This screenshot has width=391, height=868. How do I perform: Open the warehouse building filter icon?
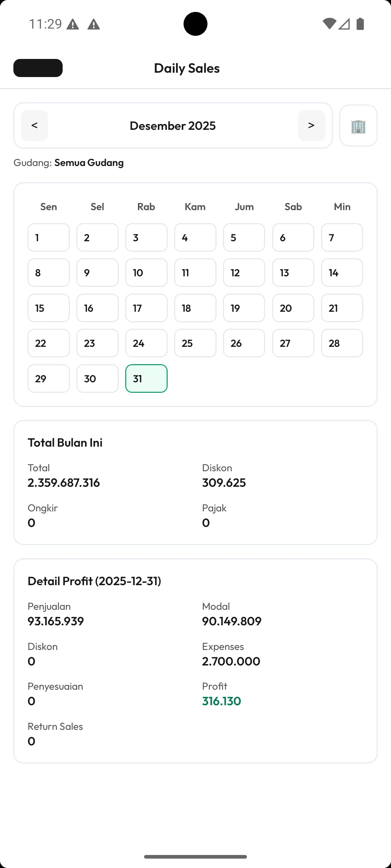[x=358, y=126]
